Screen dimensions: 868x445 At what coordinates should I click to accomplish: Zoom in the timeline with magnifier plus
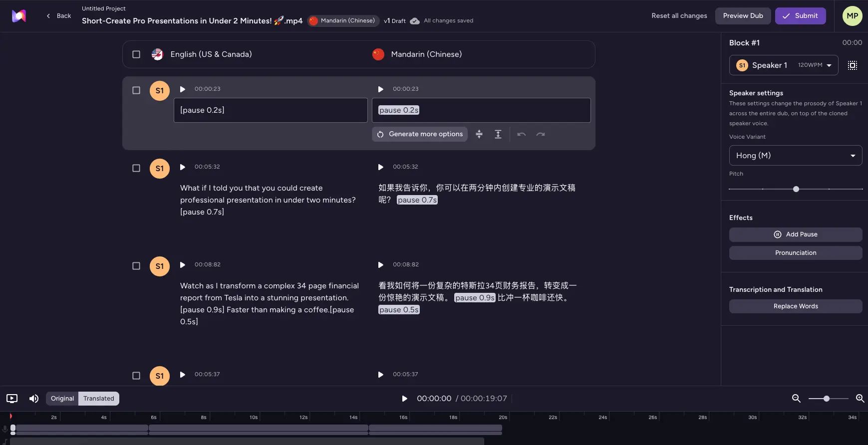tap(860, 399)
